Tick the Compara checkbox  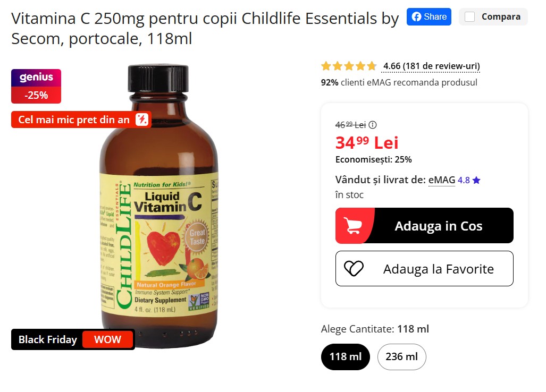tap(469, 17)
